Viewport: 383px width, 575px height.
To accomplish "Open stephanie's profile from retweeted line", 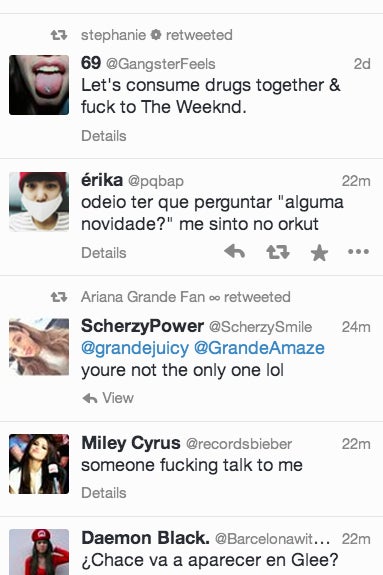I will point(113,35).
